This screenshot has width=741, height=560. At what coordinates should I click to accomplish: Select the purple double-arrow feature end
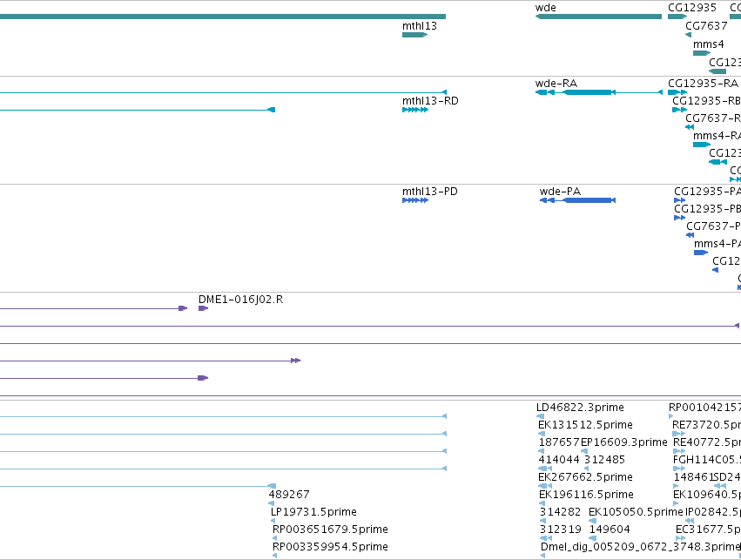295,361
